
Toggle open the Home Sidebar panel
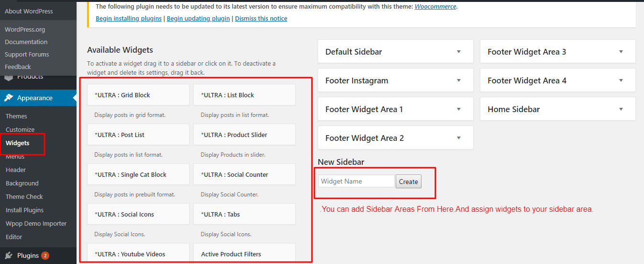click(x=621, y=109)
